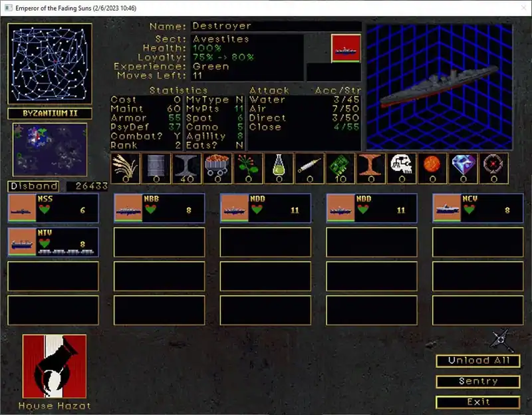
Task: Click the ceramsteel orange beam icon
Action: (x=371, y=168)
